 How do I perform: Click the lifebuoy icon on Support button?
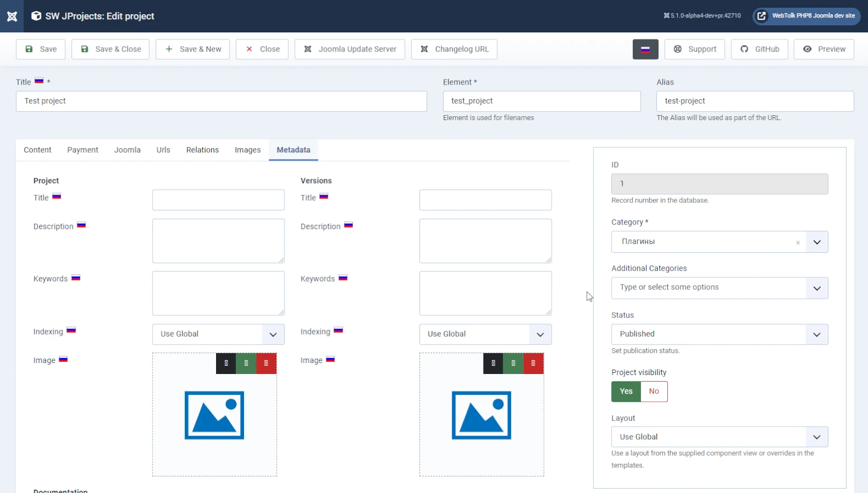678,49
